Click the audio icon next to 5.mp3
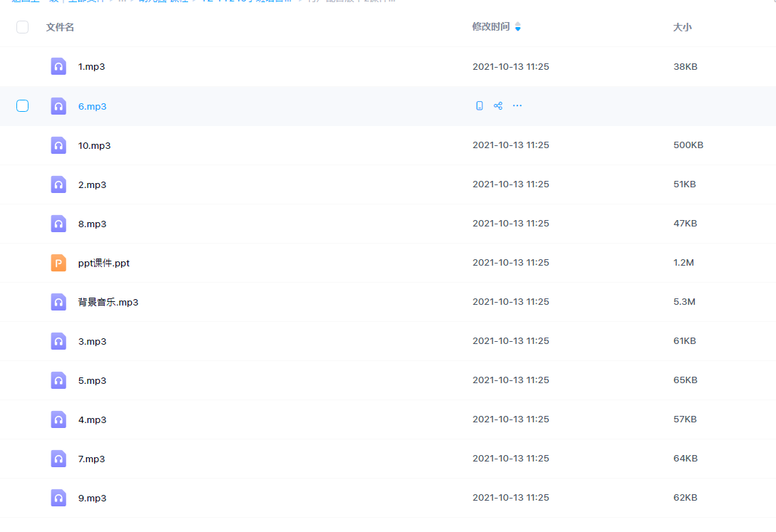 point(58,380)
